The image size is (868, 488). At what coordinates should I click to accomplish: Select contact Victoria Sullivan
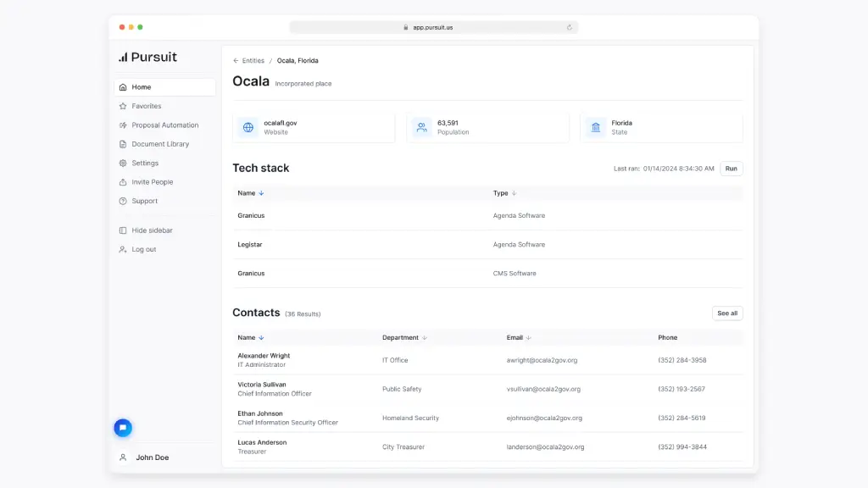tap(262, 385)
